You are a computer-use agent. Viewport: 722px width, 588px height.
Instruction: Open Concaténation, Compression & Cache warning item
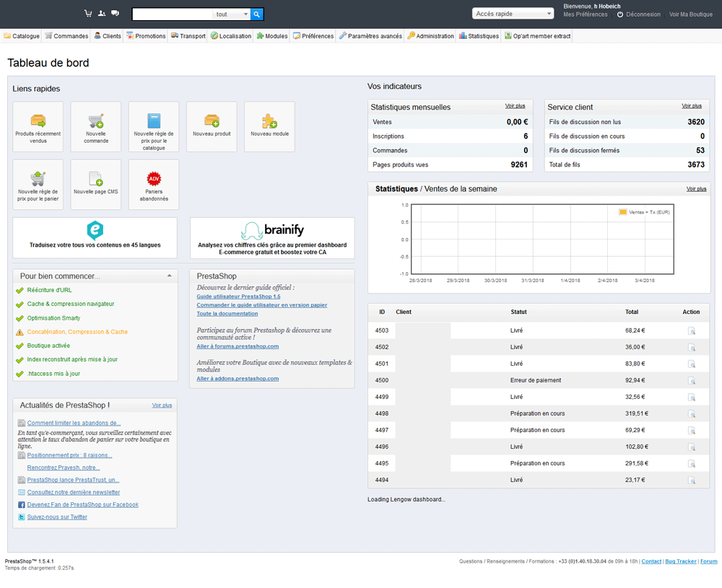click(x=77, y=332)
